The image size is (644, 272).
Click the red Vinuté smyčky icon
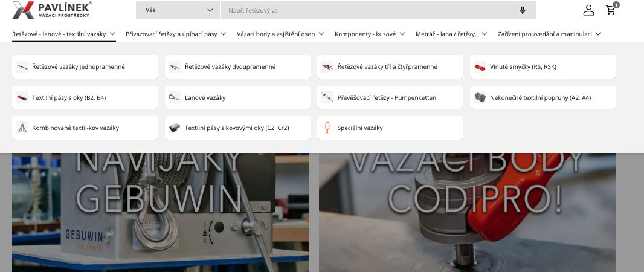pyautogui.click(x=480, y=67)
